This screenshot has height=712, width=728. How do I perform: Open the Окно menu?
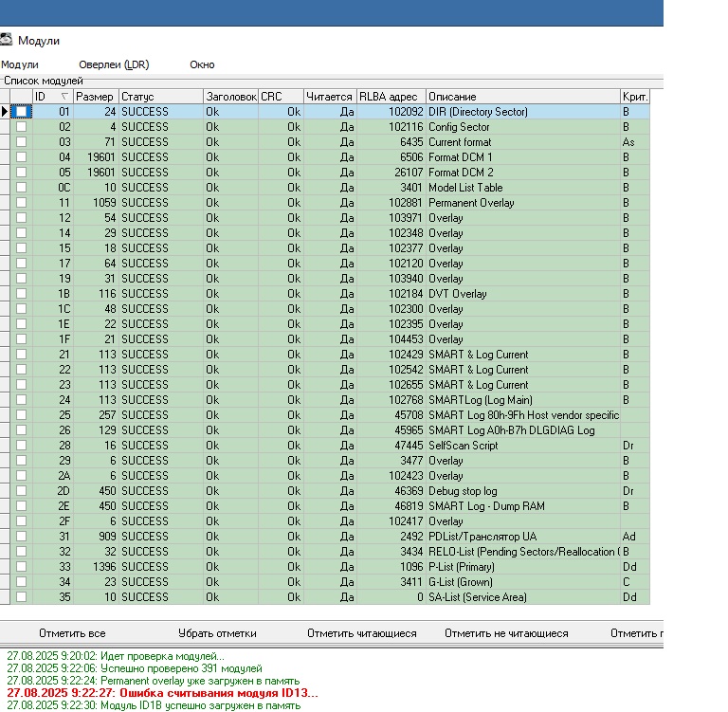point(202,64)
